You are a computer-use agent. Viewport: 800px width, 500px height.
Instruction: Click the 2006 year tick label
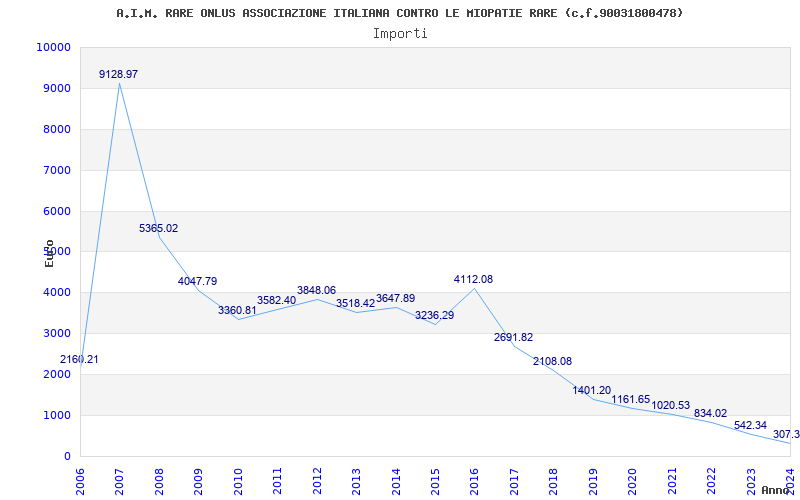point(80,481)
